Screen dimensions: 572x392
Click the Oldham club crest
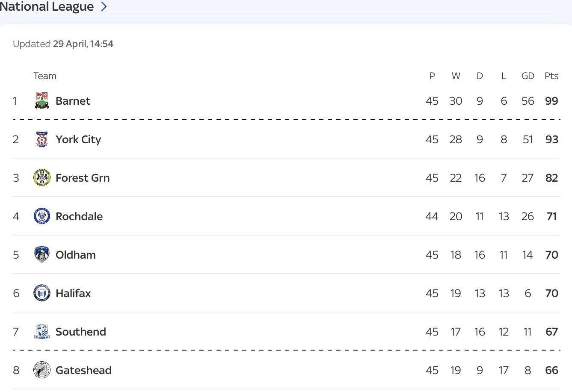tap(42, 255)
